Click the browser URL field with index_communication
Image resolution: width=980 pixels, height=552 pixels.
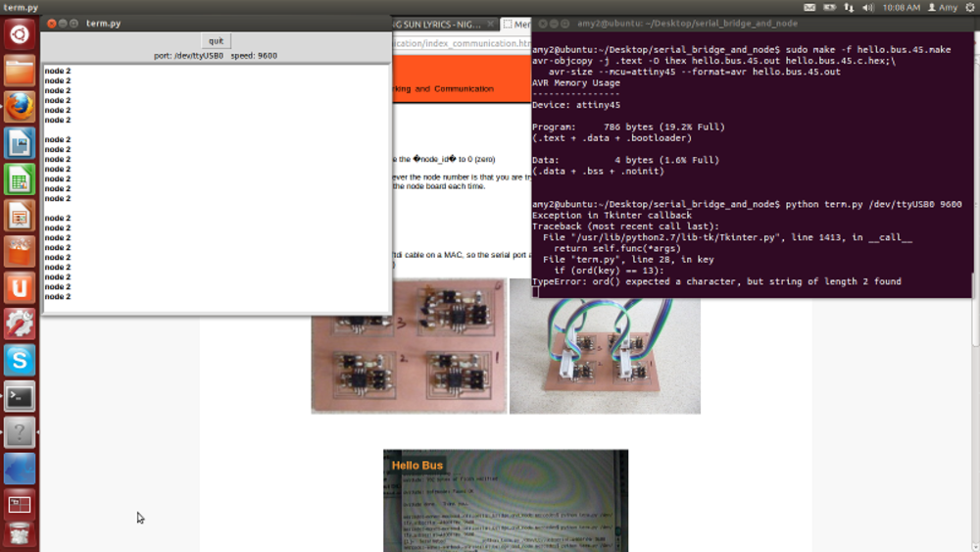point(462,43)
